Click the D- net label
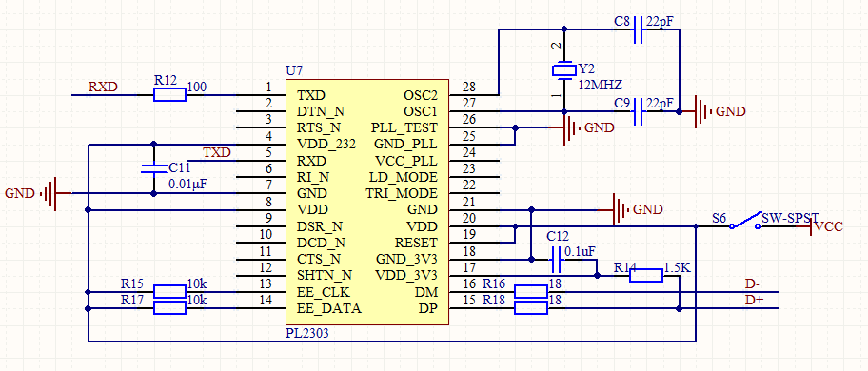 [753, 284]
